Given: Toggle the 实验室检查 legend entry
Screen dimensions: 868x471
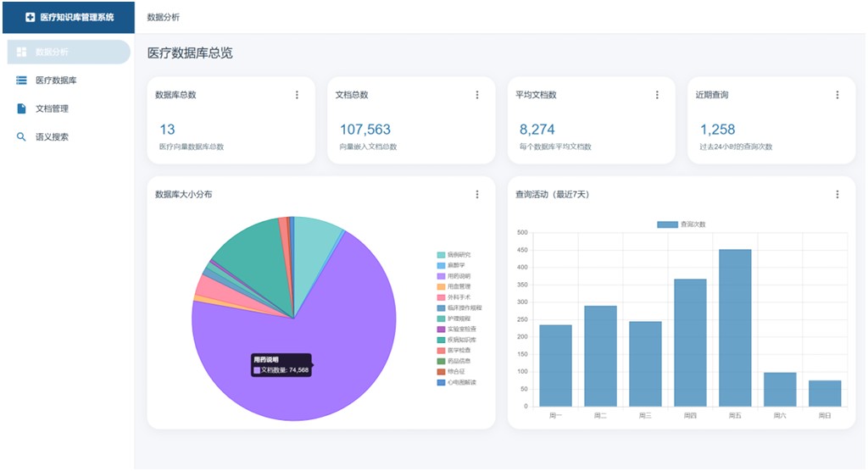Looking at the screenshot, I should click(456, 329).
